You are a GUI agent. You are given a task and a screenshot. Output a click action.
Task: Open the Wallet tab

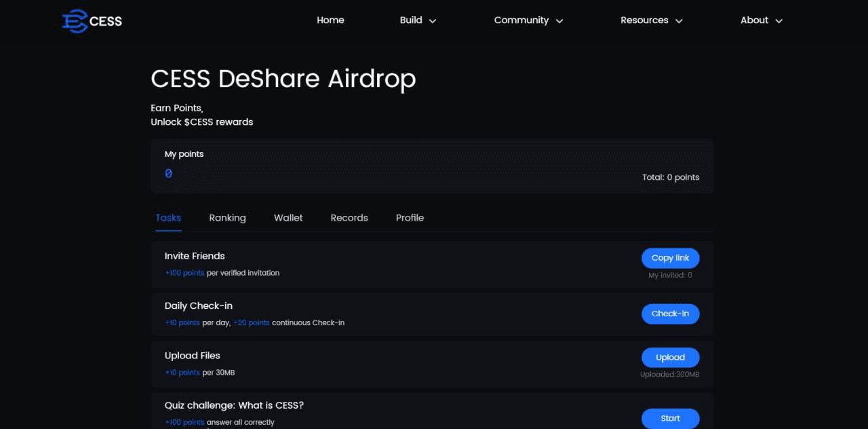click(x=288, y=218)
